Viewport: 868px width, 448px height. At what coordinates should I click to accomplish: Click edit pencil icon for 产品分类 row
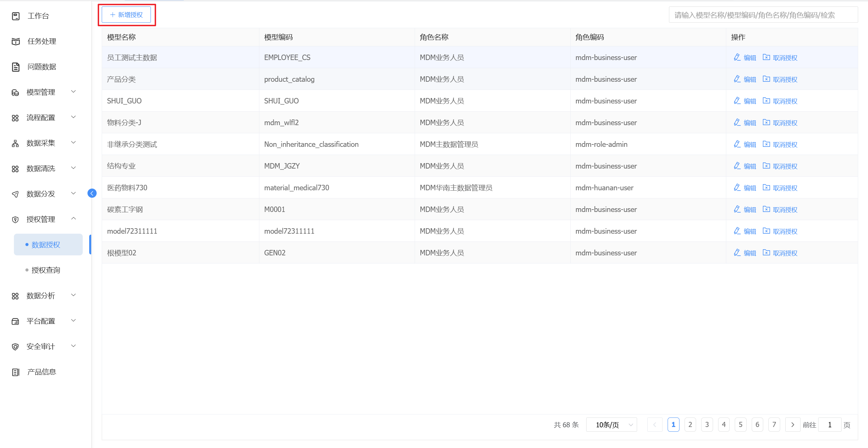click(x=737, y=79)
